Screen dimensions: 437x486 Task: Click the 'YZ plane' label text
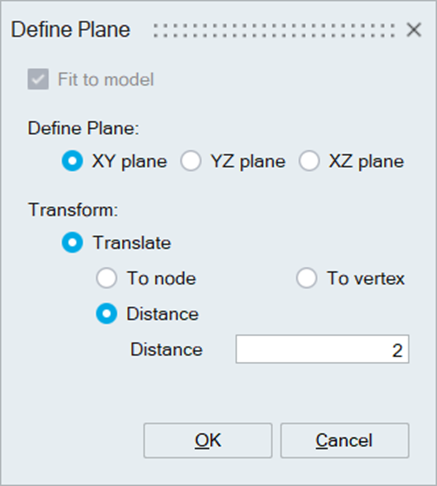[248, 162]
